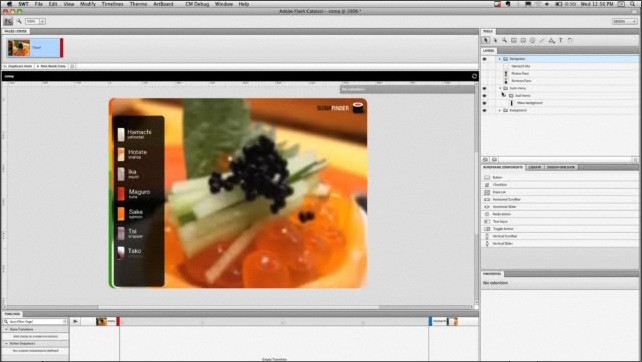Select the Rounded Rectangle tool
642x362 pixels.
point(523,40)
